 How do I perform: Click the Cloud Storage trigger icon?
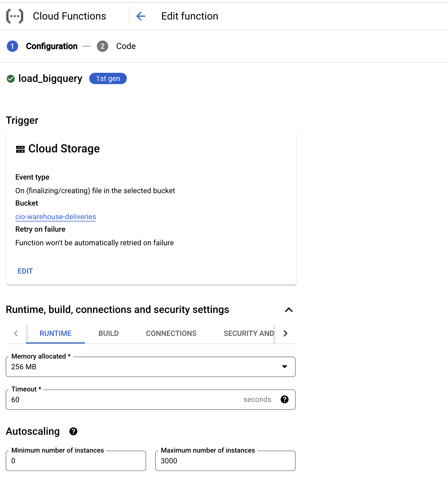(20, 149)
